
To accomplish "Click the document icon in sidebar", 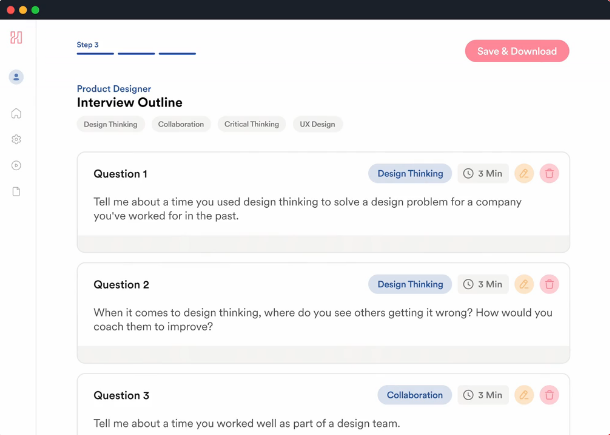I will tap(16, 191).
